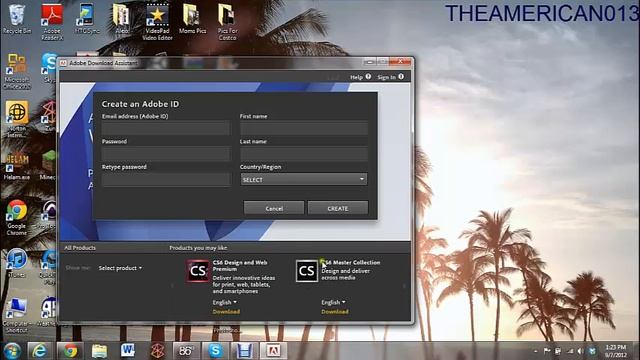This screenshot has height=360, width=640.
Task: Open the VideoPad Video Editor desktop icon
Action: pyautogui.click(x=158, y=21)
